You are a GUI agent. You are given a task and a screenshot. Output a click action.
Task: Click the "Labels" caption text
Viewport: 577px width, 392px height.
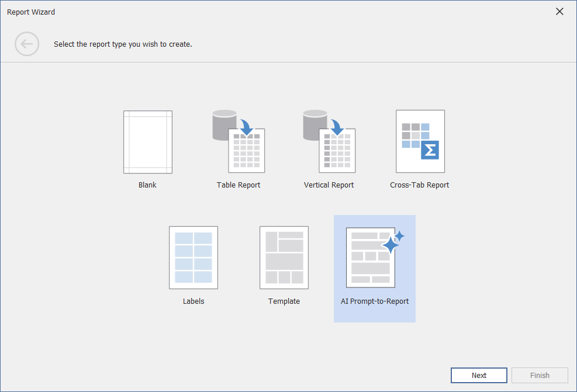tap(194, 301)
